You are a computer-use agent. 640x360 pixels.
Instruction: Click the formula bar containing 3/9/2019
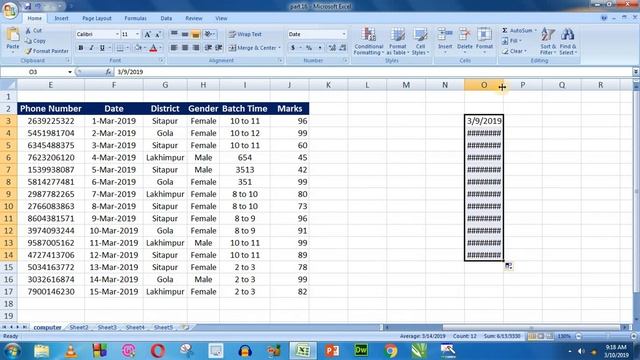tap(373, 72)
